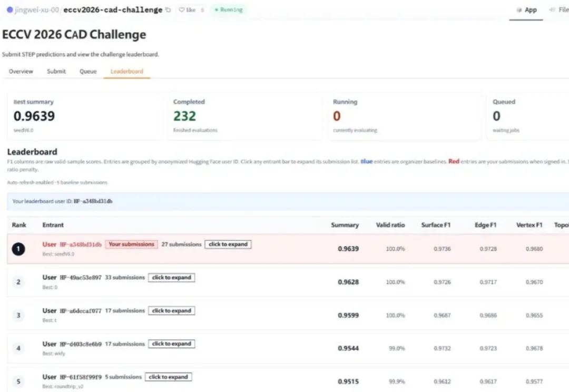
Task: Click the Rank column header
Action: point(19,225)
